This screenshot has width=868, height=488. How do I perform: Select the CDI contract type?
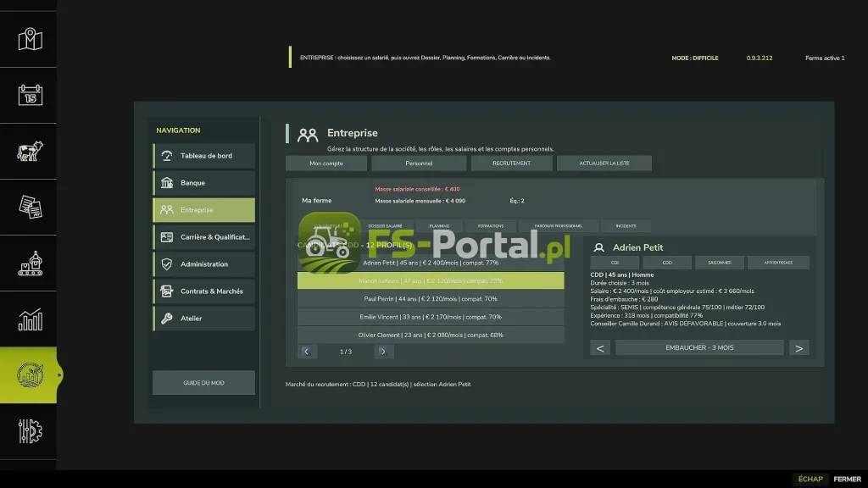point(615,263)
